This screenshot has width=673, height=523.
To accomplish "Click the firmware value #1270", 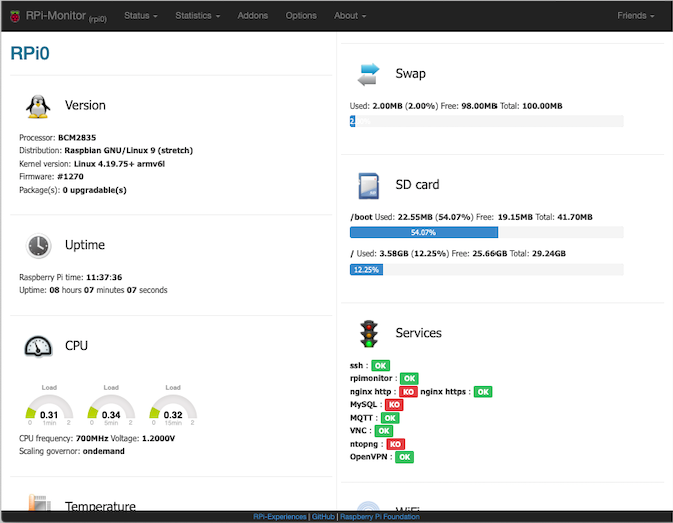I will coord(70,177).
